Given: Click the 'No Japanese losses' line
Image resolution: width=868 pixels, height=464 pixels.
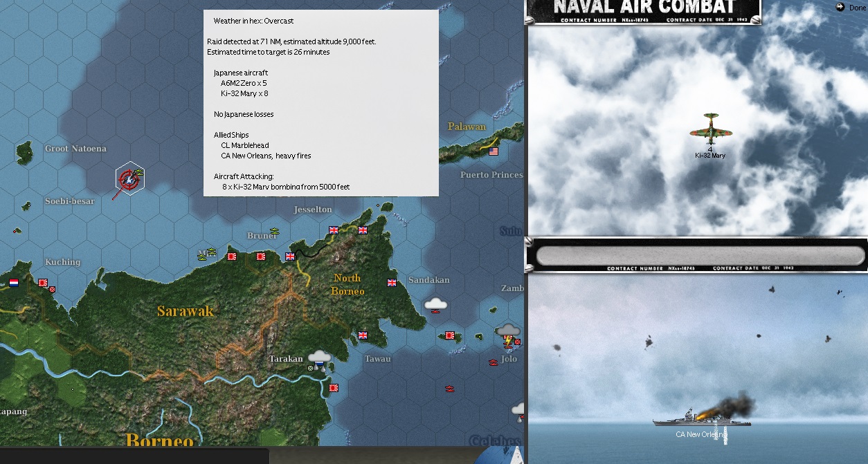Looking at the screenshot, I should (x=244, y=114).
